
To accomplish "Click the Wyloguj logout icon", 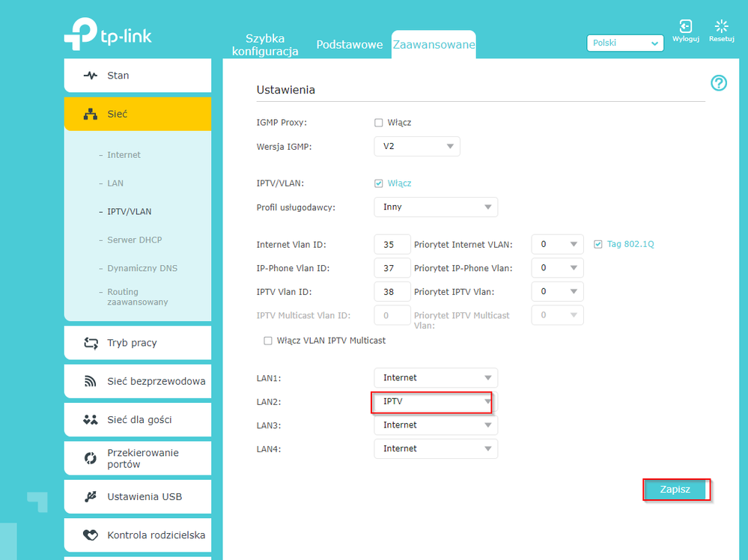I will pos(685,28).
